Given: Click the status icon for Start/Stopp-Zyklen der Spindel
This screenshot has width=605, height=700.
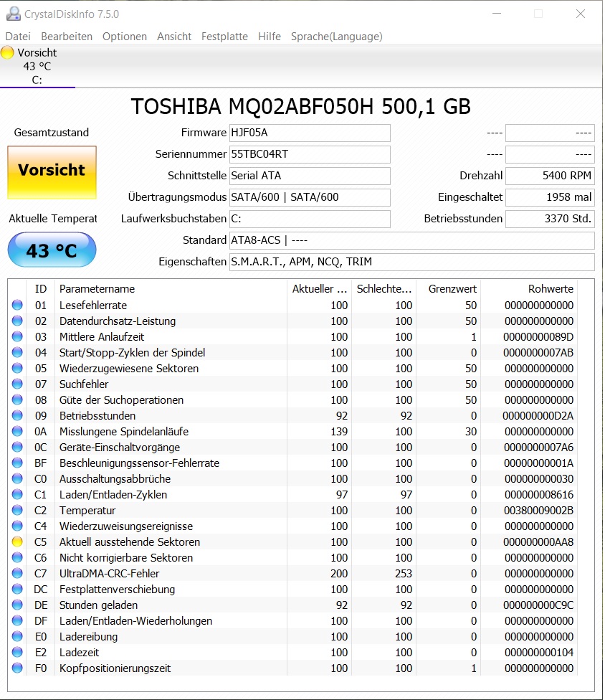Looking at the screenshot, I should tap(17, 352).
